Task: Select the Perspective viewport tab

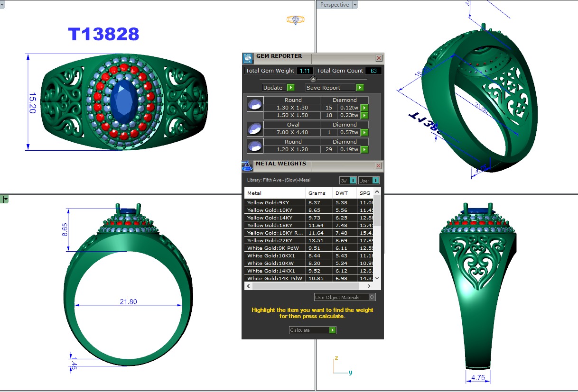Action: tap(334, 5)
